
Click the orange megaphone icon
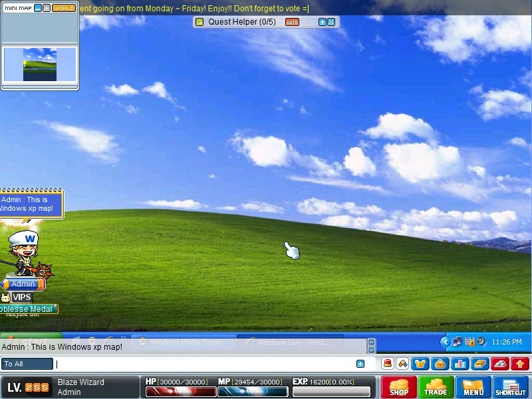tap(403, 364)
